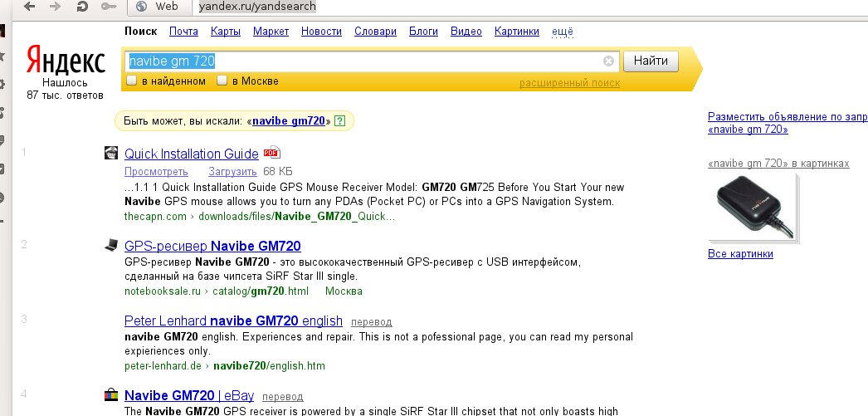Click the suggested query 'navibe gm720'
868x416 pixels.
(x=289, y=120)
